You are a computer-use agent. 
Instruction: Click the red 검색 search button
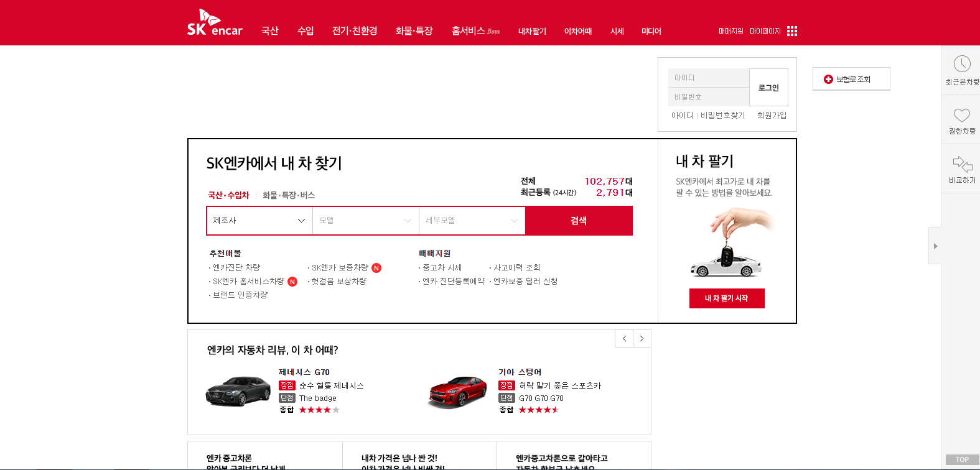point(579,221)
